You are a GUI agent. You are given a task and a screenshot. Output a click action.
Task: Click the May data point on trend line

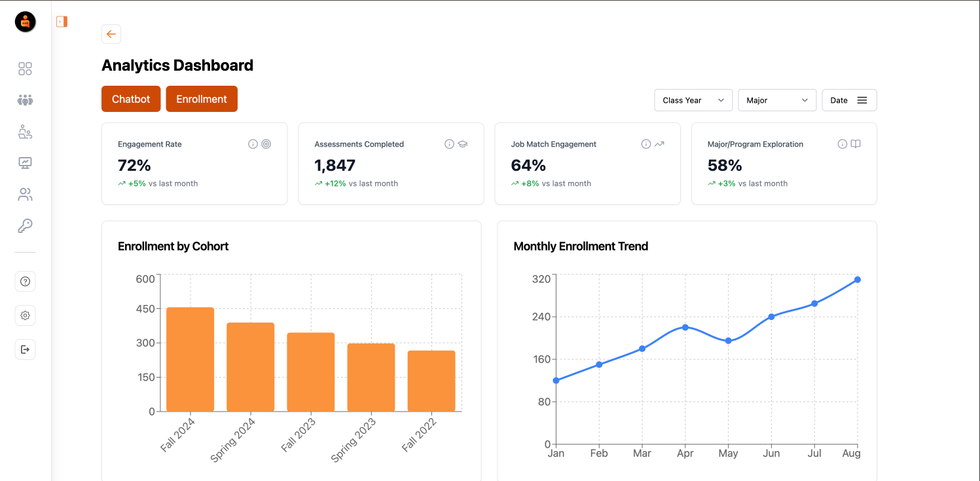coord(728,341)
